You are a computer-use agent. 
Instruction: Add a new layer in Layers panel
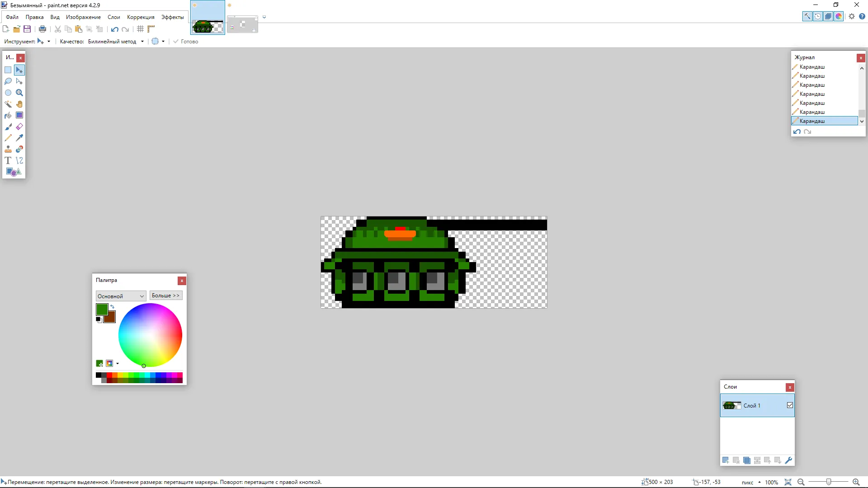coord(726,460)
